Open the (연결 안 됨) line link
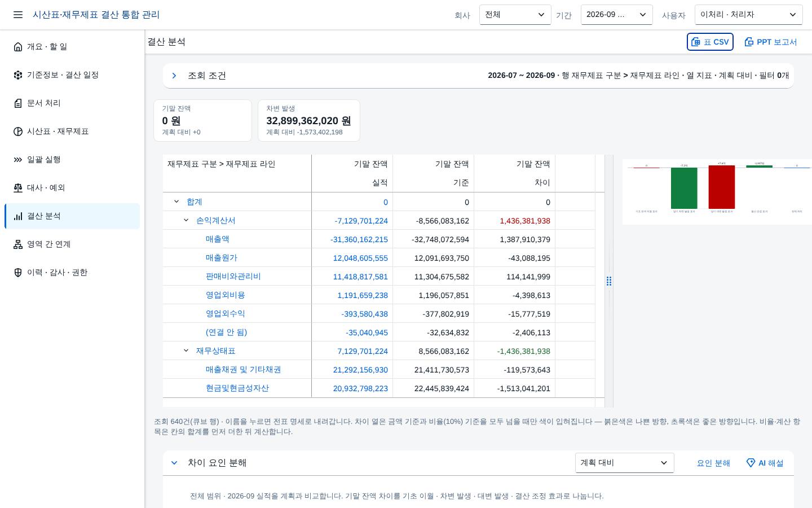 [227, 332]
